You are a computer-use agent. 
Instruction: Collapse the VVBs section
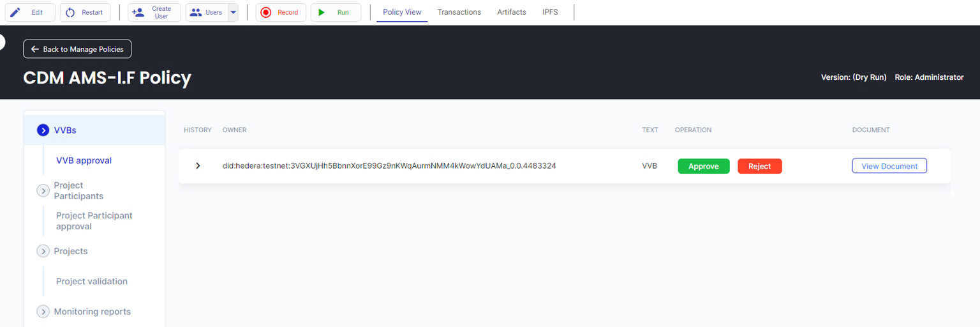[43, 130]
